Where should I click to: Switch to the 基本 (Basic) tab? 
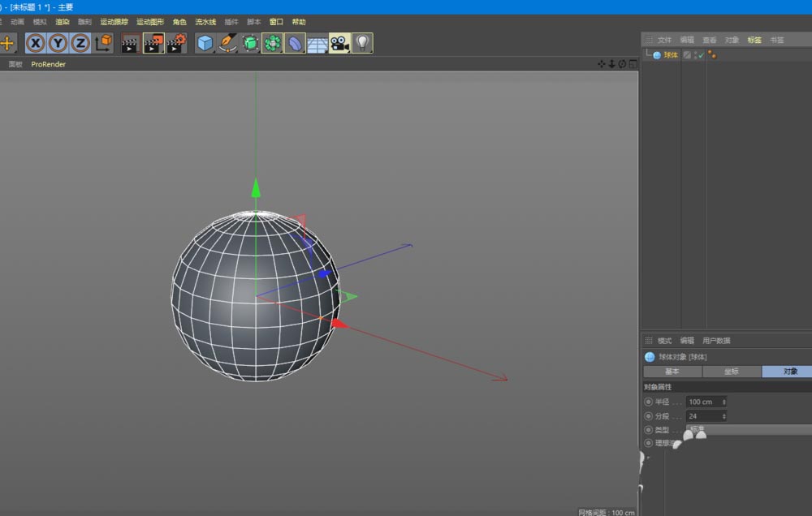click(x=672, y=372)
